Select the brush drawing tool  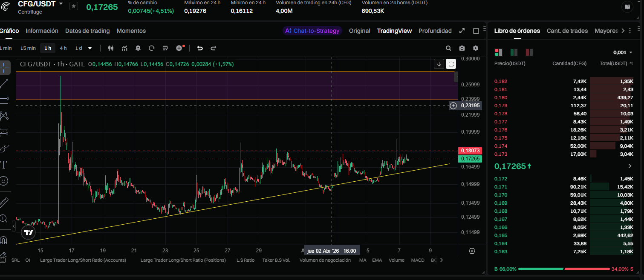(x=4, y=149)
